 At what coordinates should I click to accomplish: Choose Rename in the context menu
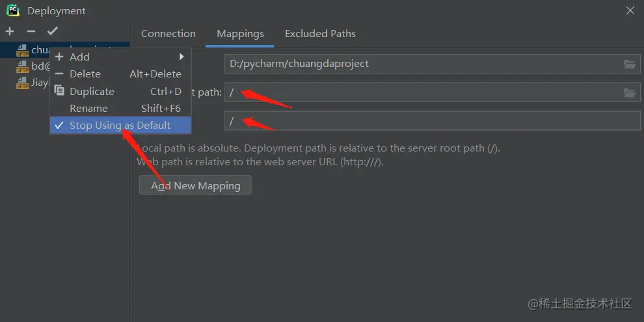tap(120, 109)
